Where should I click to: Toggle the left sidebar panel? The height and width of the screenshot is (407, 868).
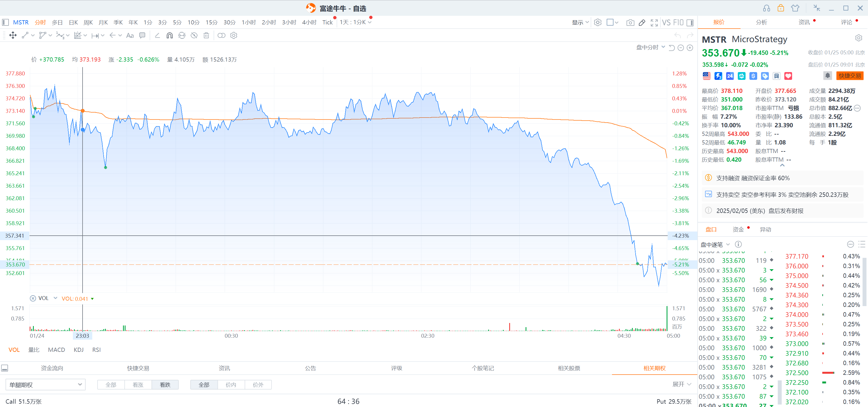(x=5, y=22)
